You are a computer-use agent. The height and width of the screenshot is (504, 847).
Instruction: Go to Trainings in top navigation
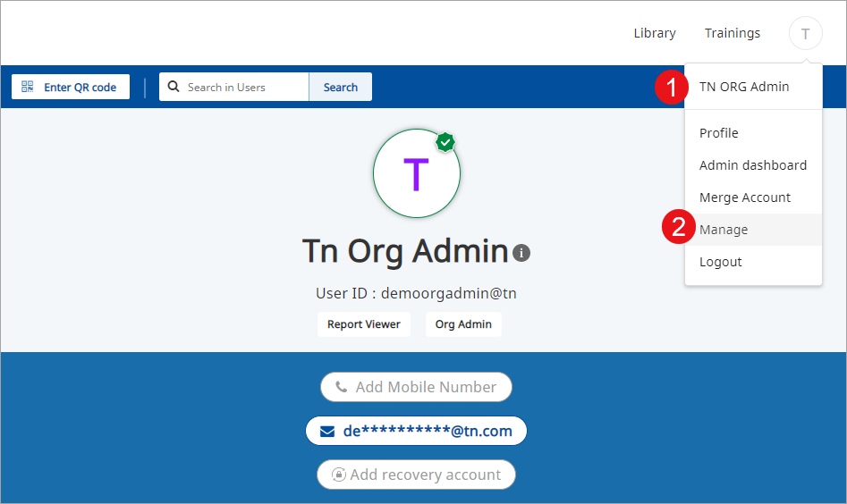pos(732,33)
